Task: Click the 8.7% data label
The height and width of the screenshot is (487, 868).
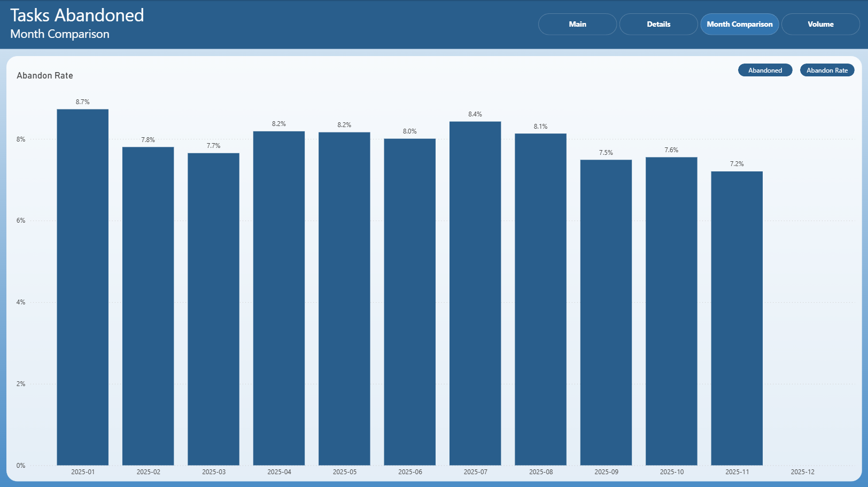Action: (83, 102)
